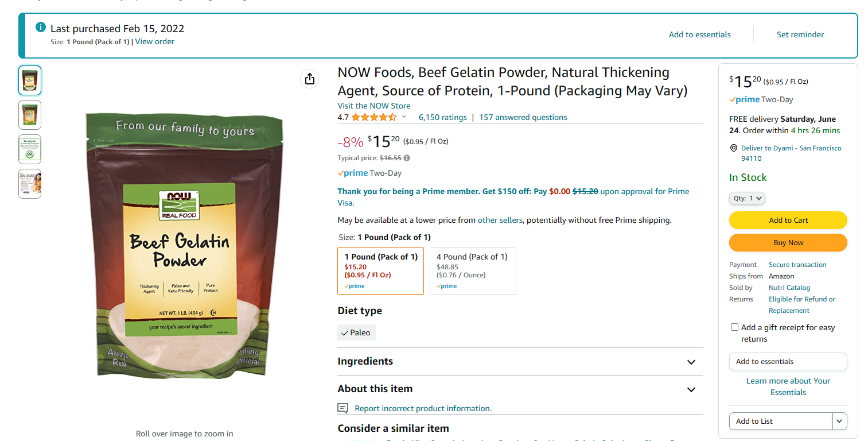This screenshot has width=868, height=441.
Task: Click the report incorrect product information icon
Action: tap(343, 408)
